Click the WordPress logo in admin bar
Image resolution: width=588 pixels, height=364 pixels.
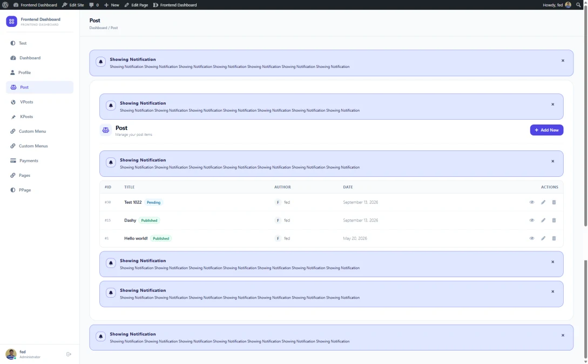click(5, 5)
